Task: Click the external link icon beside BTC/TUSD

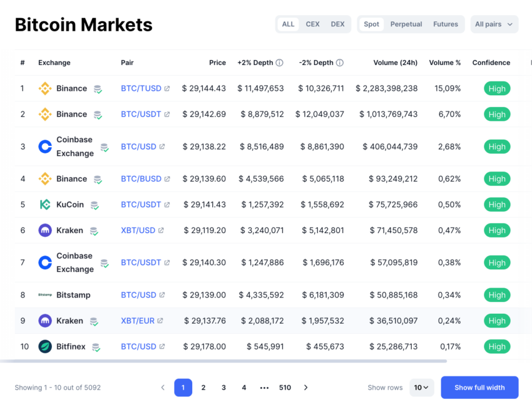Action: [167, 88]
